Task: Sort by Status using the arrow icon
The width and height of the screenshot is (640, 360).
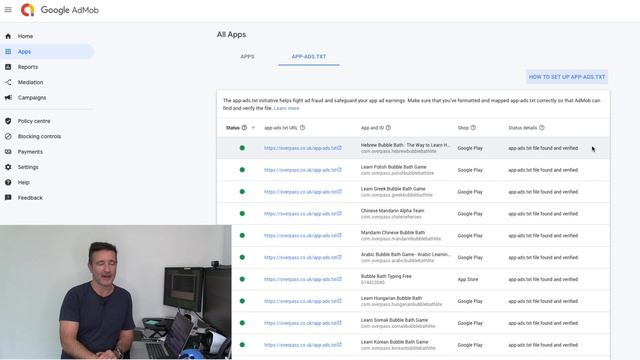Action: pos(253,128)
